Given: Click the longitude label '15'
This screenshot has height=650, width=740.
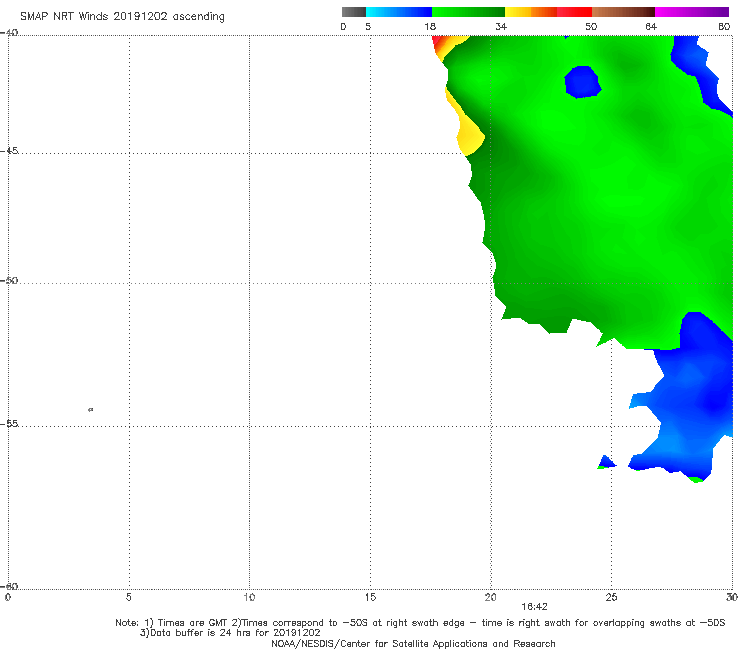Looking at the screenshot, I should coord(370,597).
